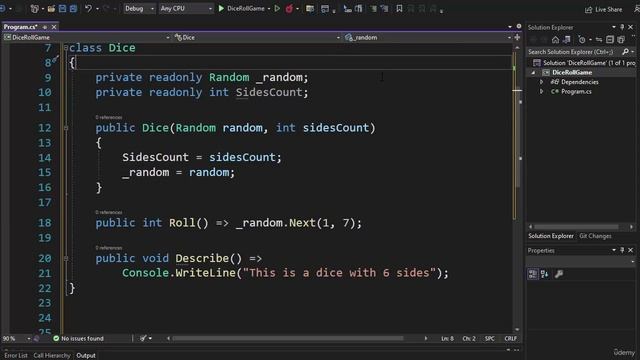Click Property Pages wrench icon
Image resolution: width=640 pixels, height=360 pixels.
tap(559, 274)
